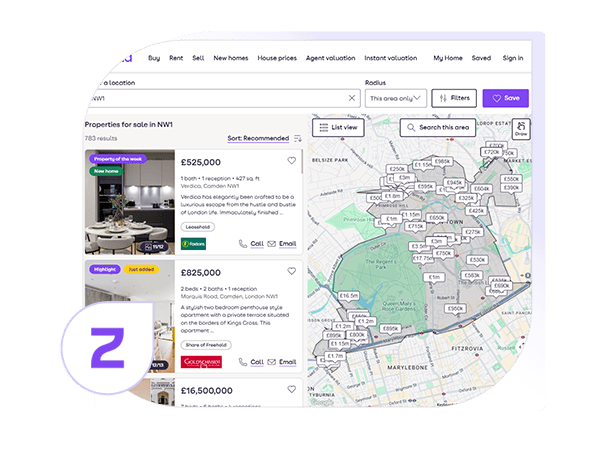
Task: Select £895k map marker near Marylebone Road
Action: (x=390, y=329)
